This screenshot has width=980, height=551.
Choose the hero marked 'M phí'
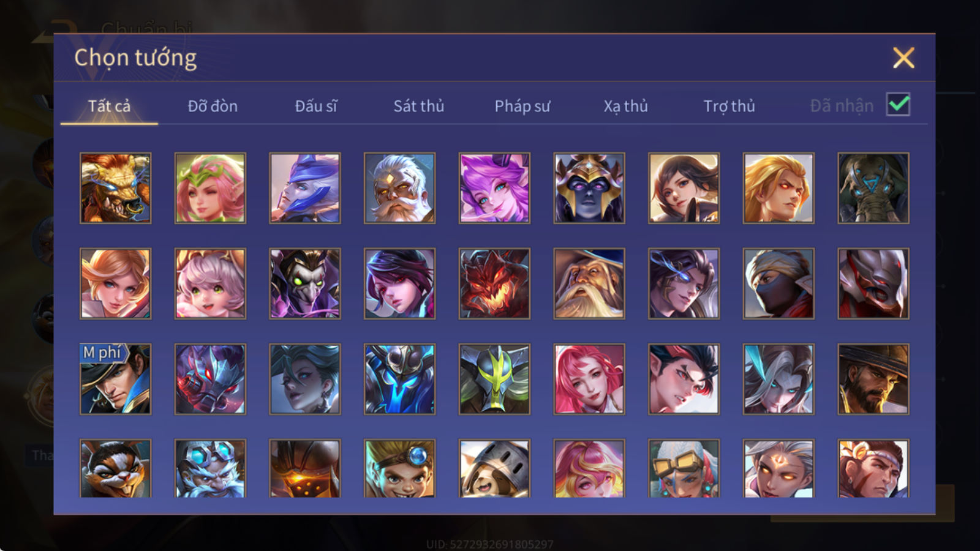point(115,379)
